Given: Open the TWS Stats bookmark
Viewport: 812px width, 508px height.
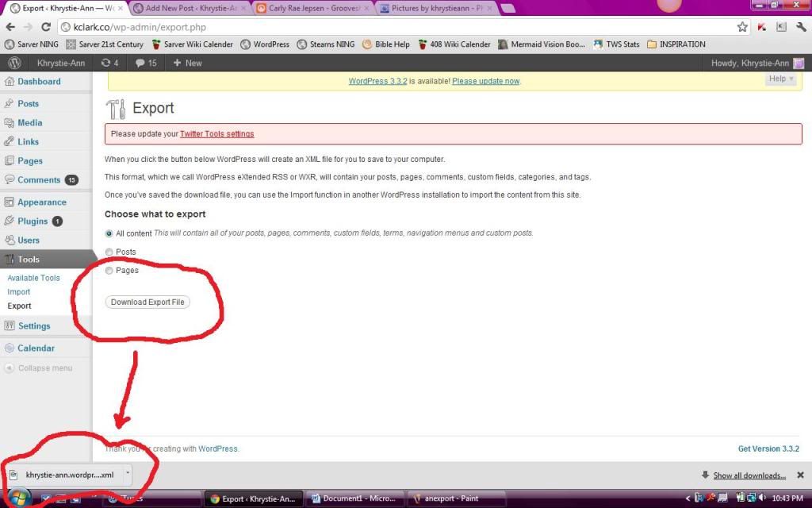Looking at the screenshot, I should pyautogui.click(x=616, y=44).
